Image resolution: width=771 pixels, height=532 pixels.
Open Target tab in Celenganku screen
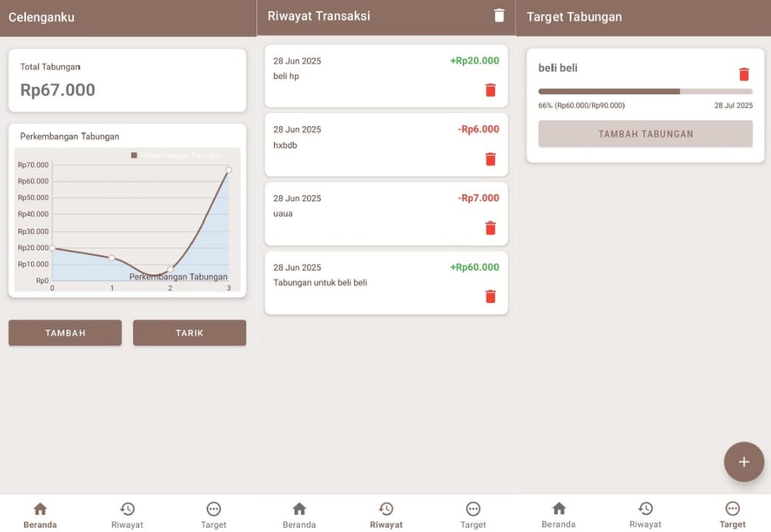pos(214,515)
